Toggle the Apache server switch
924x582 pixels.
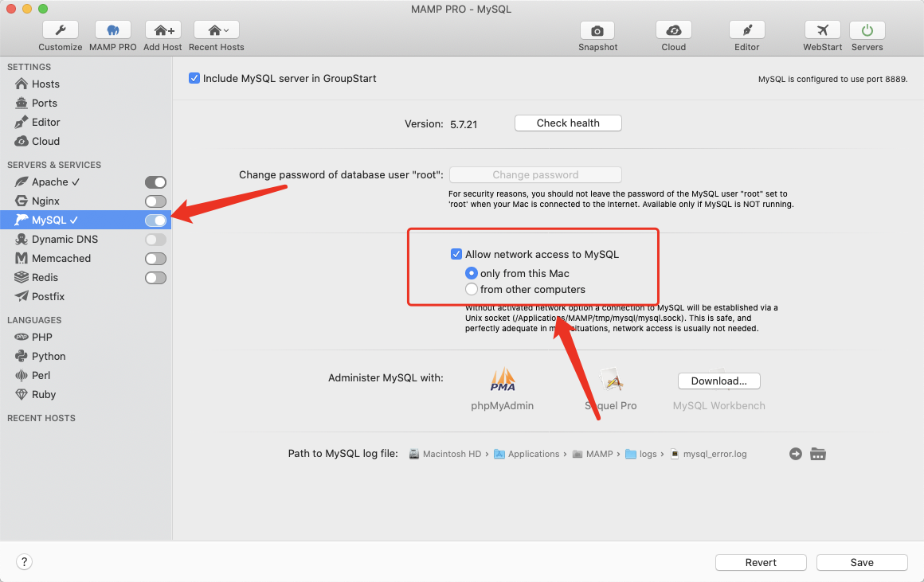[x=155, y=182]
